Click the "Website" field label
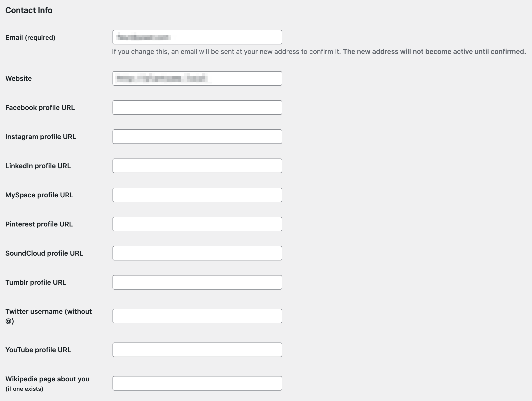This screenshot has width=532, height=401. pyautogui.click(x=18, y=79)
